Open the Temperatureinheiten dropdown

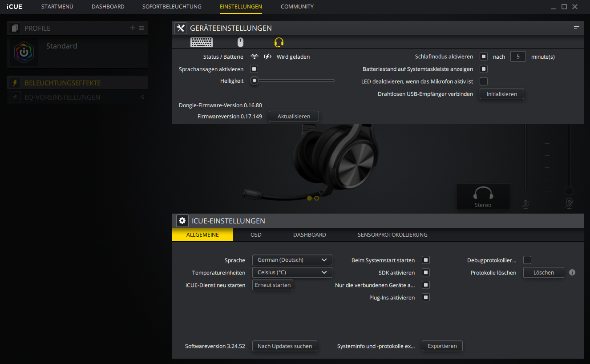[x=292, y=272]
